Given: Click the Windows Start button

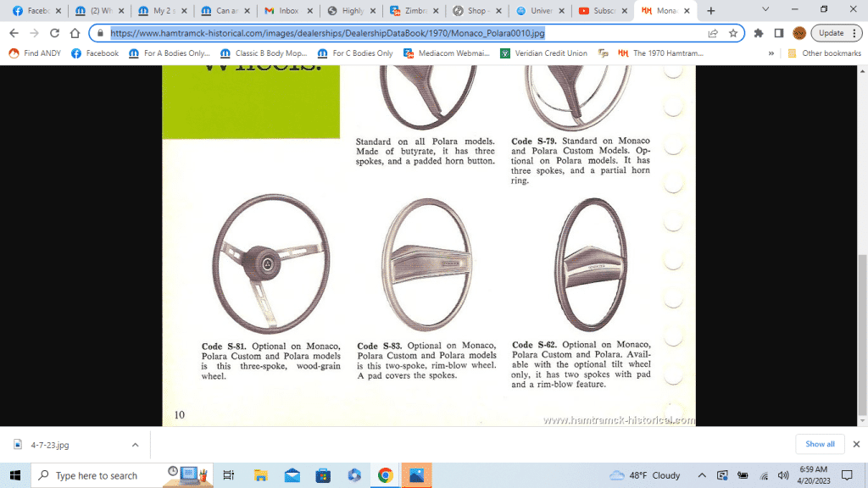Looking at the screenshot, I should point(15,475).
